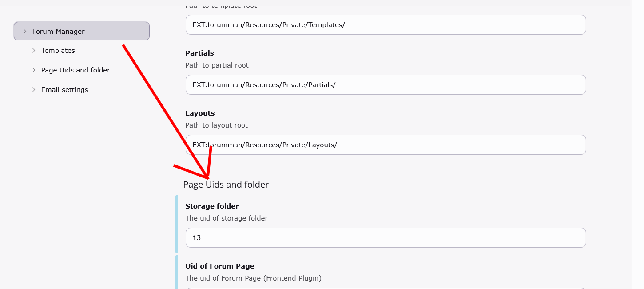Click the Storage folder field label
Viewport: 644px width, 289px height.
coord(212,206)
